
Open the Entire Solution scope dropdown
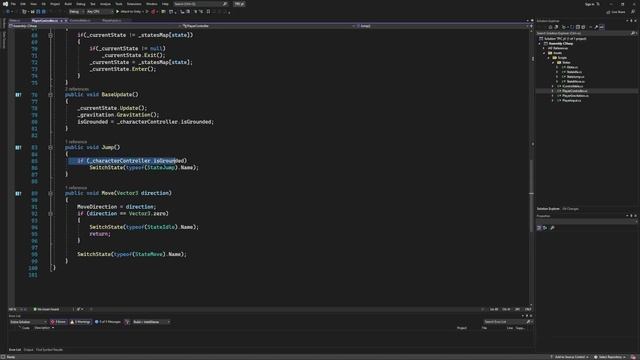28,322
